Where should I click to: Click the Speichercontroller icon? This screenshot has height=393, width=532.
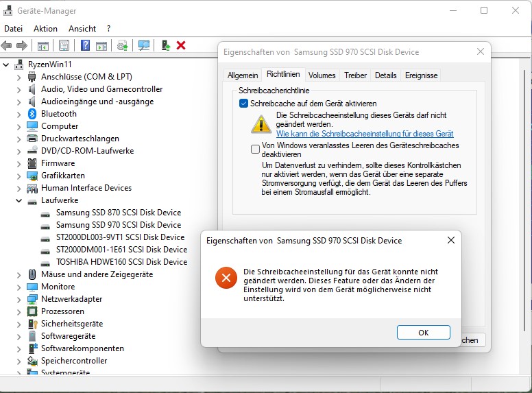click(x=32, y=361)
